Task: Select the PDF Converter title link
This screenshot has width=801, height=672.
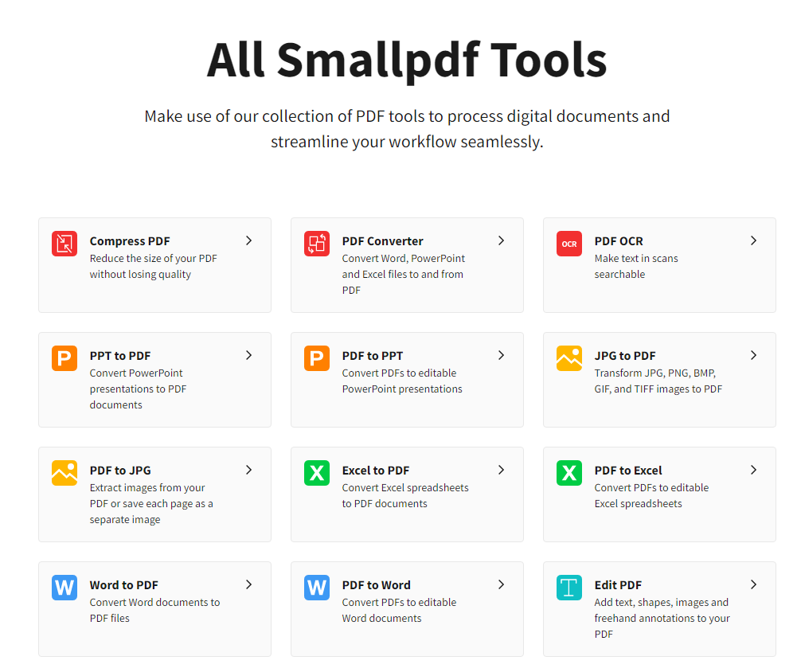Action: [383, 241]
